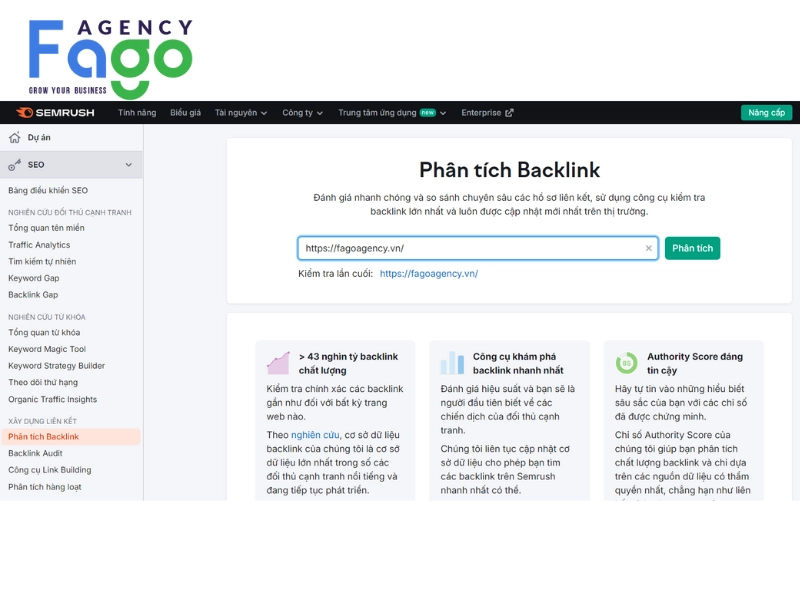This screenshot has height=600, width=800.
Task: Open Backlink Audit
Action: coord(35,453)
